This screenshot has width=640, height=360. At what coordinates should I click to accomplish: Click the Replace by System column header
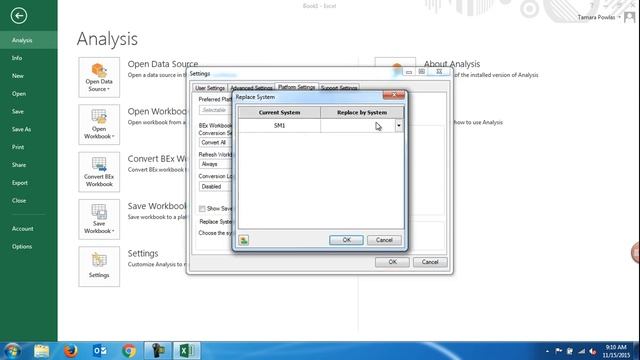point(362,112)
